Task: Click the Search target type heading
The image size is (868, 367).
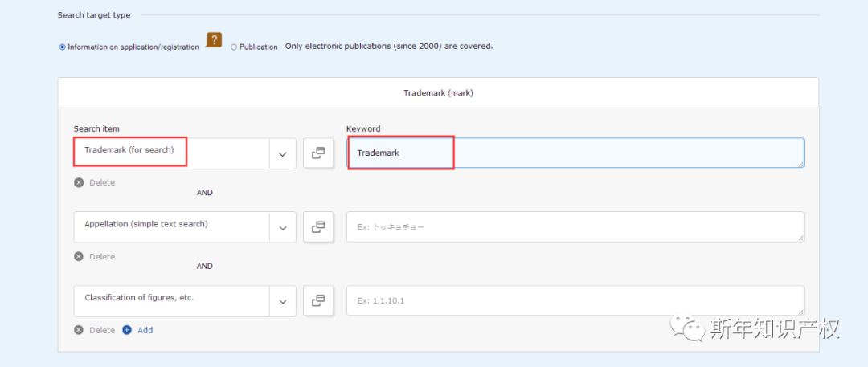Action: tap(94, 15)
